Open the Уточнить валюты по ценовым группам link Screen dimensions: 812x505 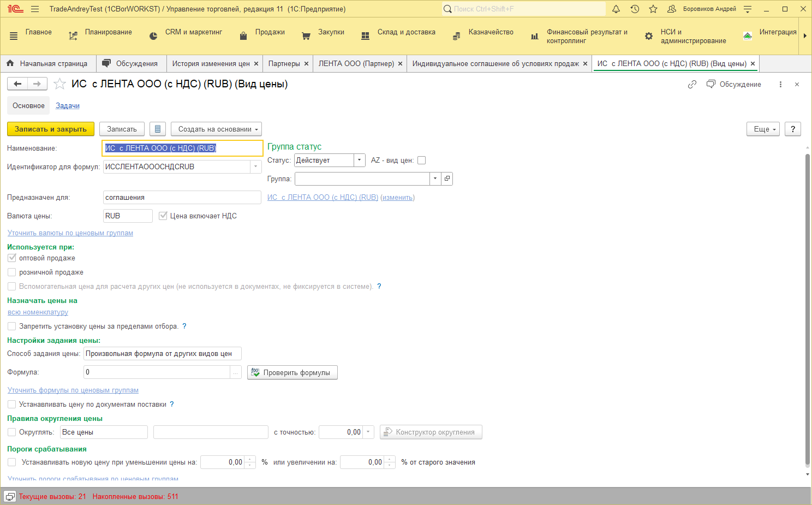pyautogui.click(x=70, y=233)
